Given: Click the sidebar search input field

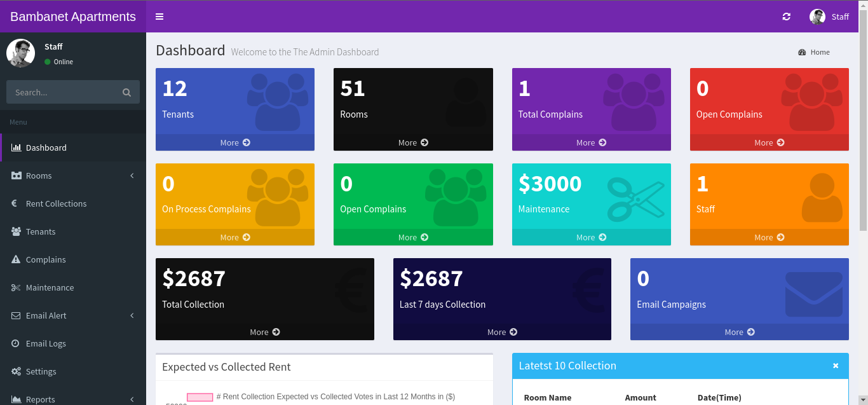Looking at the screenshot, I should pos(64,92).
